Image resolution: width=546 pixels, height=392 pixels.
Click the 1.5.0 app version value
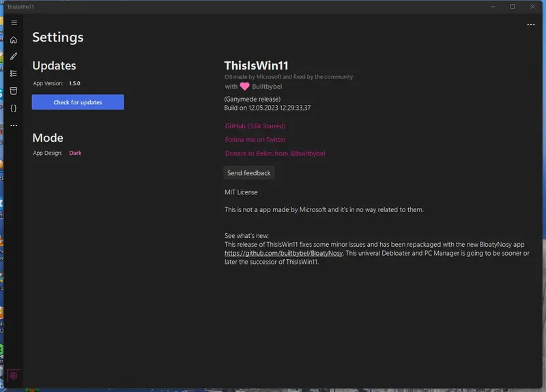tap(74, 83)
